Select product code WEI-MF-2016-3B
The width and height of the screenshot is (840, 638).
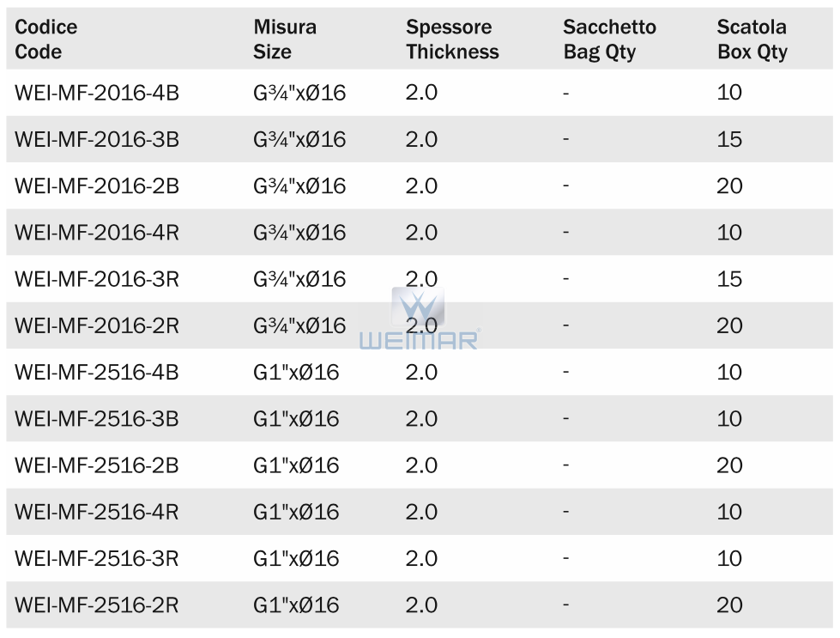(97, 139)
